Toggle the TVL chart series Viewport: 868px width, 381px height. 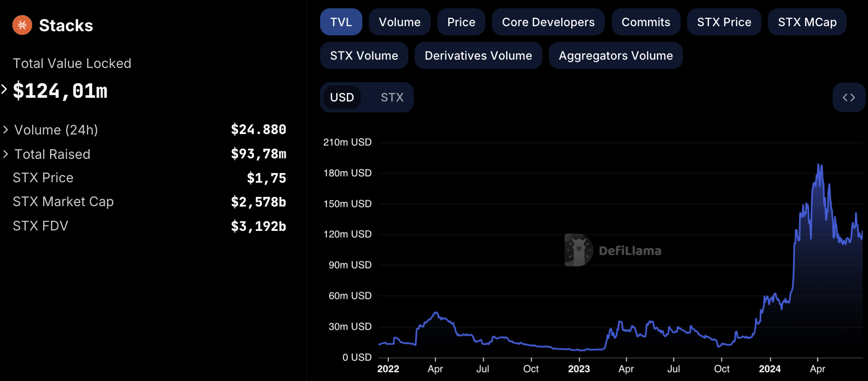tap(341, 22)
